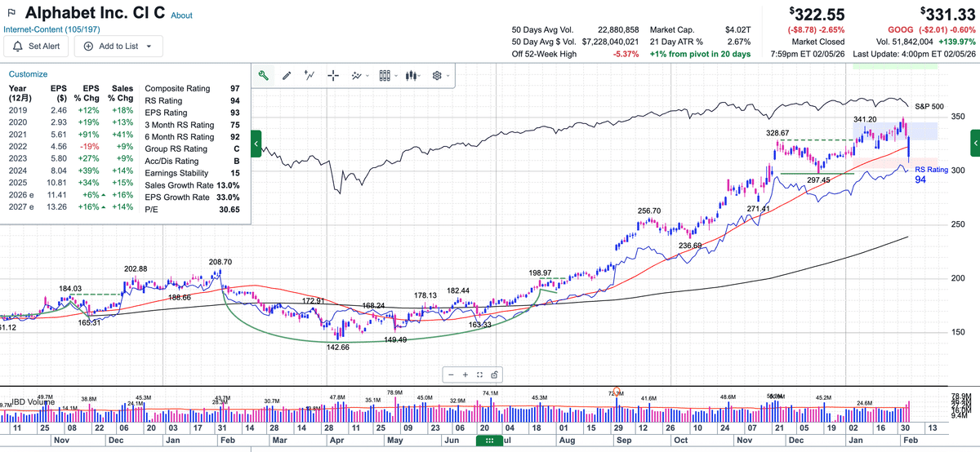
Task: Zoom in the chart with plus icon
Action: 466,374
